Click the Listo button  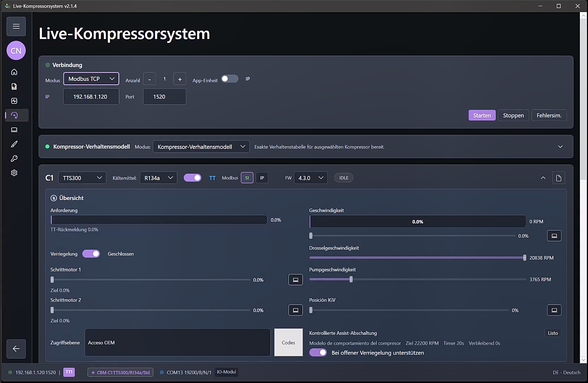pyautogui.click(x=553, y=333)
